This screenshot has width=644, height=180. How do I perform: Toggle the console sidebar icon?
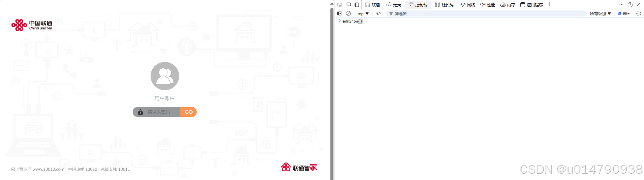(340, 13)
